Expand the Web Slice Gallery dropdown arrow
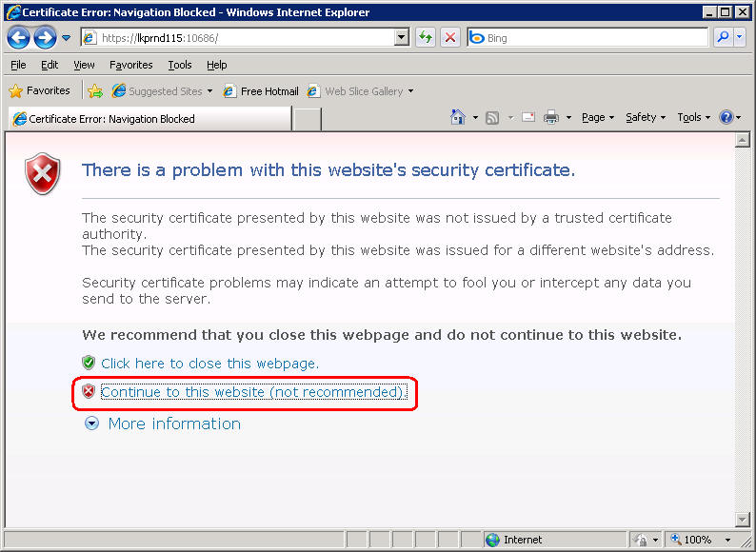Screen dimensions: 756x552 coord(410,90)
